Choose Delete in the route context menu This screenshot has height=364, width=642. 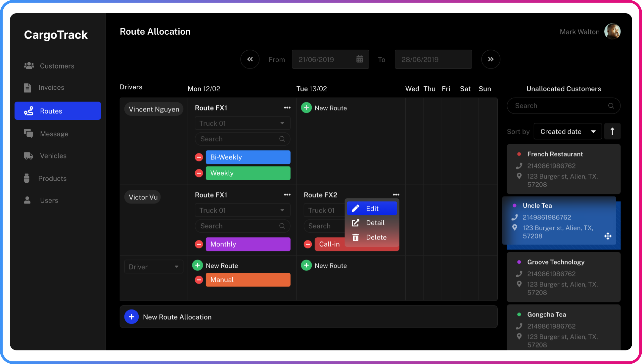pos(372,237)
